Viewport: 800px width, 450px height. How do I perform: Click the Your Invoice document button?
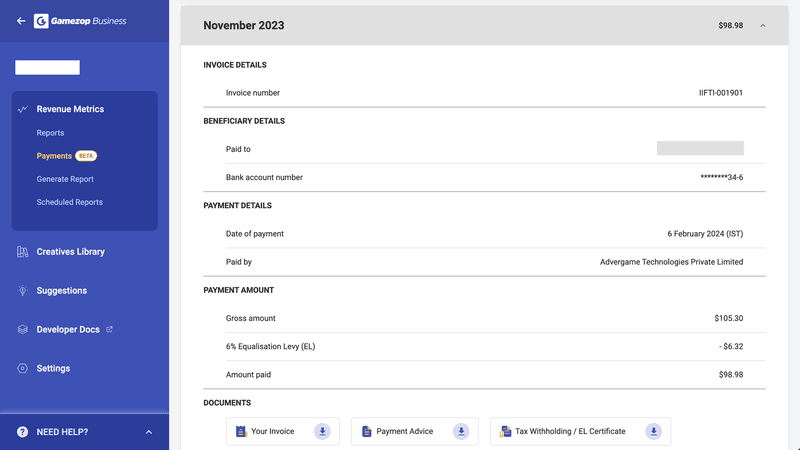(283, 432)
